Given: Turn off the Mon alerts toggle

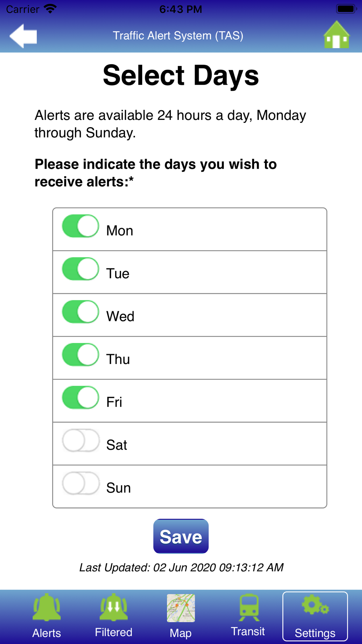Looking at the screenshot, I should pyautogui.click(x=80, y=226).
